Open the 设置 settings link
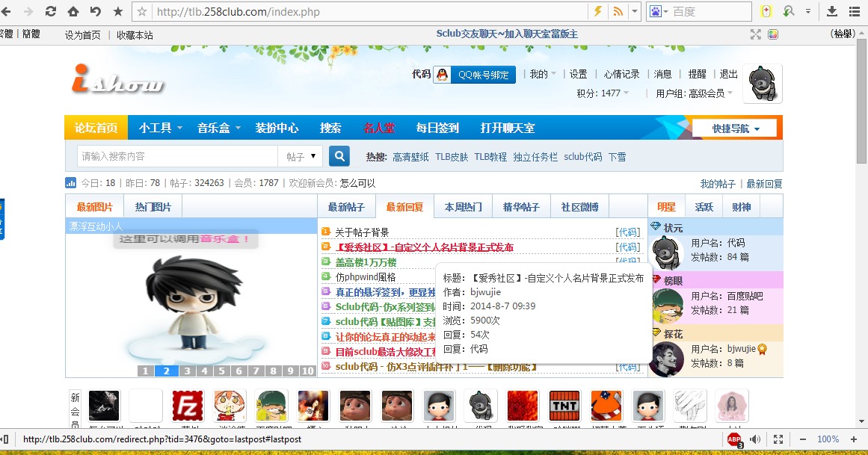The width and height of the screenshot is (868, 455). pos(579,74)
